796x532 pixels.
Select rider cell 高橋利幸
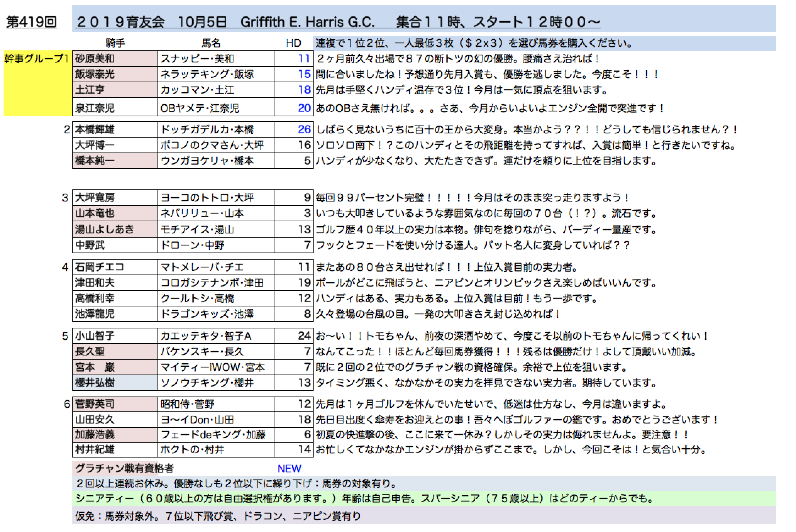click(115, 298)
